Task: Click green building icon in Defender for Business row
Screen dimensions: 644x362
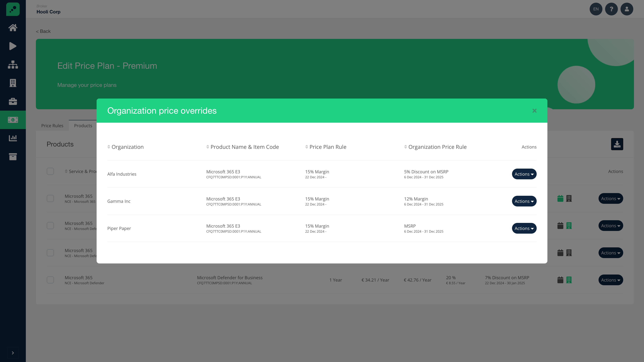Action: [569, 280]
